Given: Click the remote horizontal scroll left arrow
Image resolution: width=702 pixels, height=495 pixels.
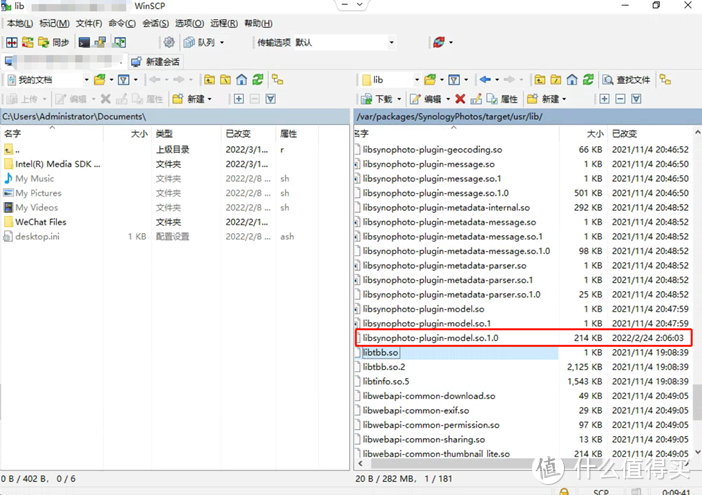Looking at the screenshot, I should 360,464.
